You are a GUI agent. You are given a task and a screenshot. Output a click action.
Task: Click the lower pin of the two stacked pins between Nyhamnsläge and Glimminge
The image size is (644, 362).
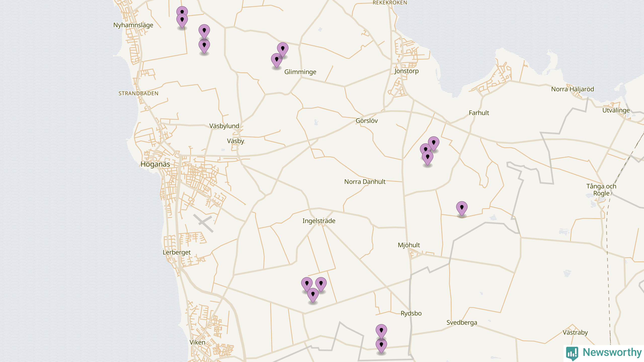click(x=204, y=47)
